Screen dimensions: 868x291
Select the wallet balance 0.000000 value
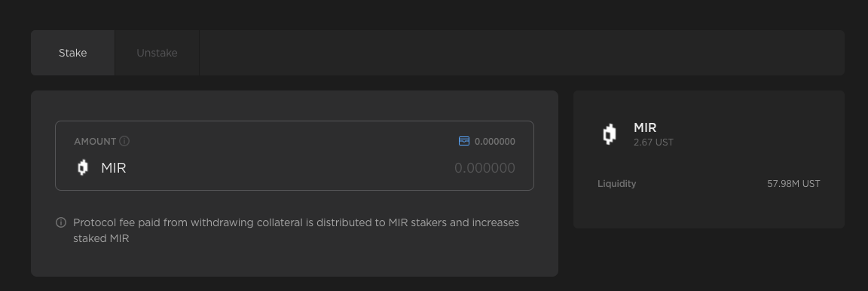[x=495, y=141]
